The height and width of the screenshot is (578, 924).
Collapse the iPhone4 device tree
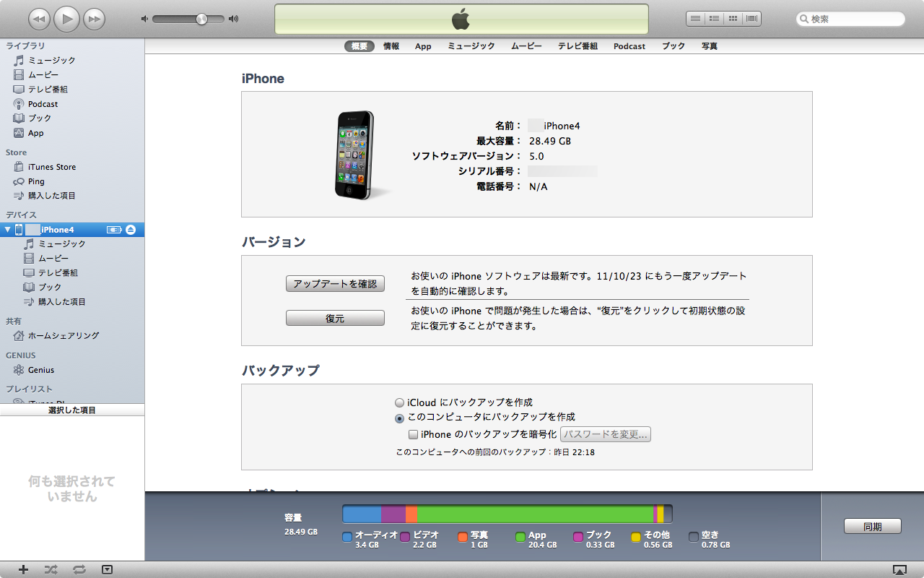click(8, 230)
